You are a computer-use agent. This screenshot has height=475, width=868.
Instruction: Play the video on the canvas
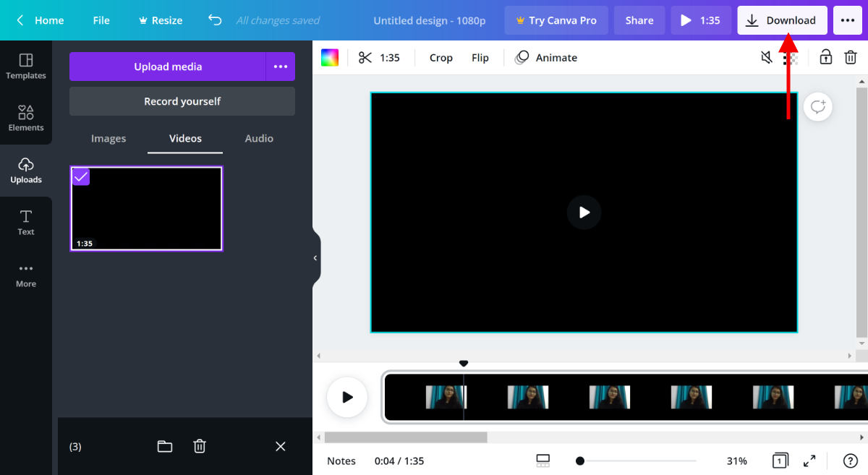[584, 213]
